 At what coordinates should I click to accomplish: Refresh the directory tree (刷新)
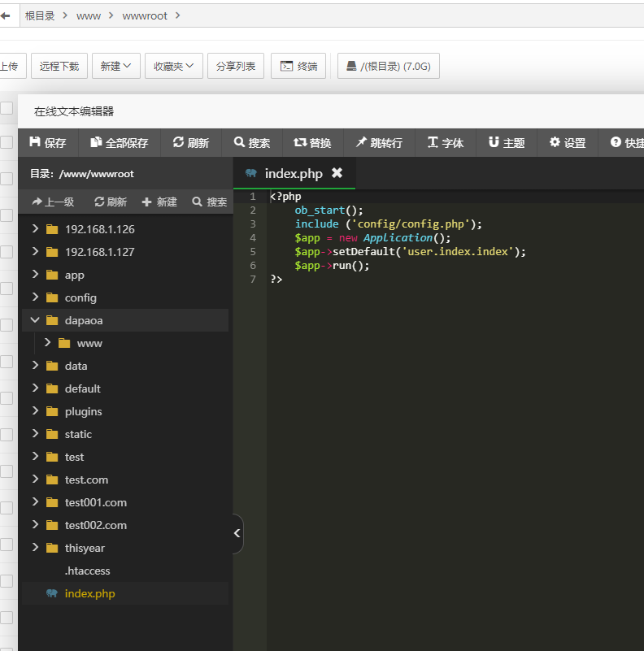tap(111, 202)
